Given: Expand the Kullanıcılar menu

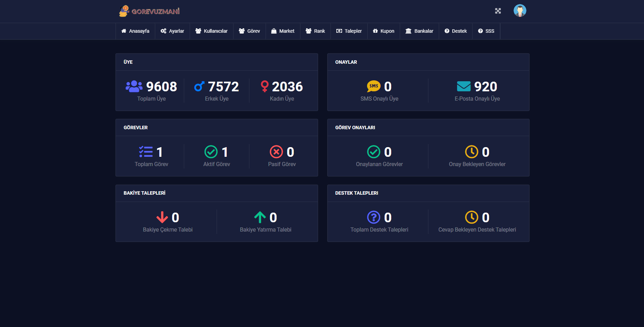Looking at the screenshot, I should [x=211, y=31].
